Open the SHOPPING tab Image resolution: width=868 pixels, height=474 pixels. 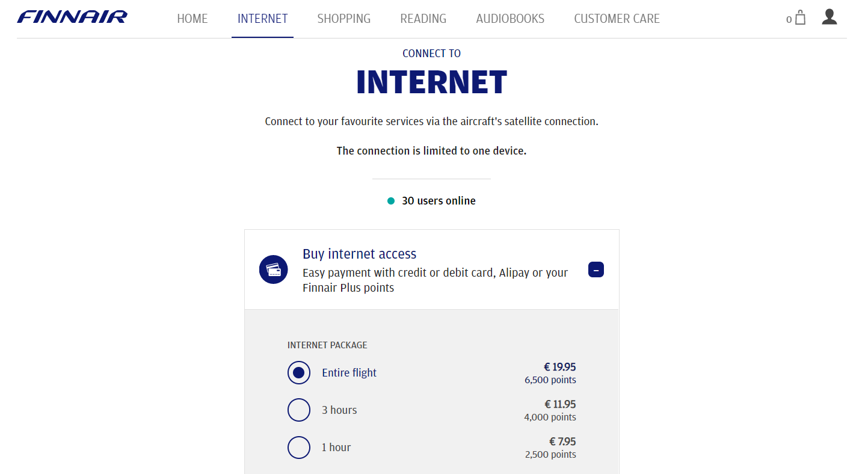343,19
